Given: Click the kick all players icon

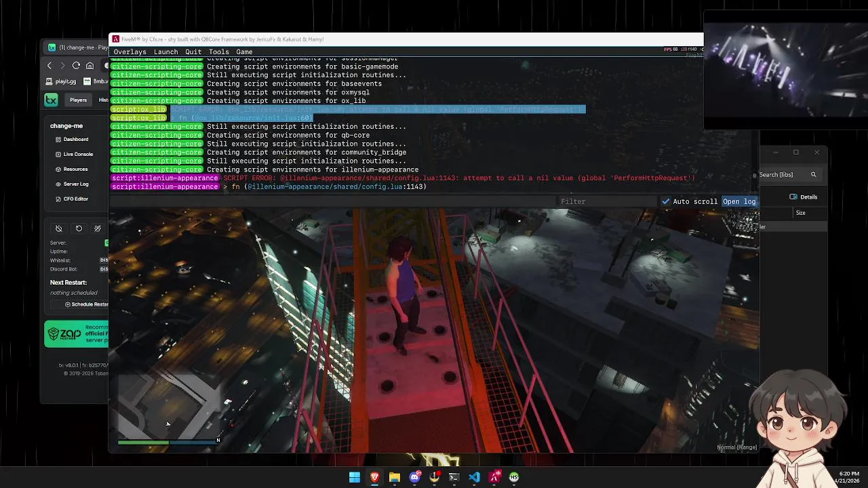Looking at the screenshot, I should 98,228.
